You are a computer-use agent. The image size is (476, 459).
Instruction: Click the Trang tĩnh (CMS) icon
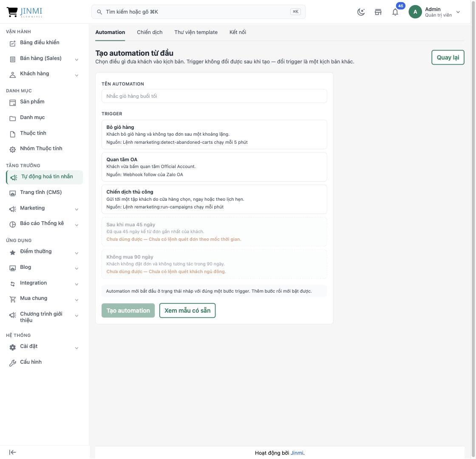pos(12,193)
